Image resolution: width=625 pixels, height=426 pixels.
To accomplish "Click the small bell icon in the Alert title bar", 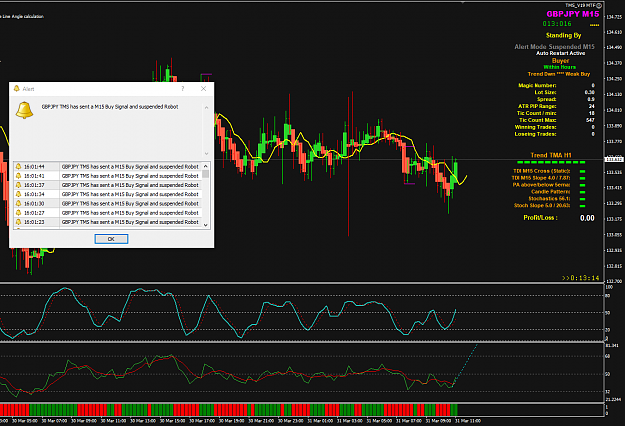I will pyautogui.click(x=16, y=88).
